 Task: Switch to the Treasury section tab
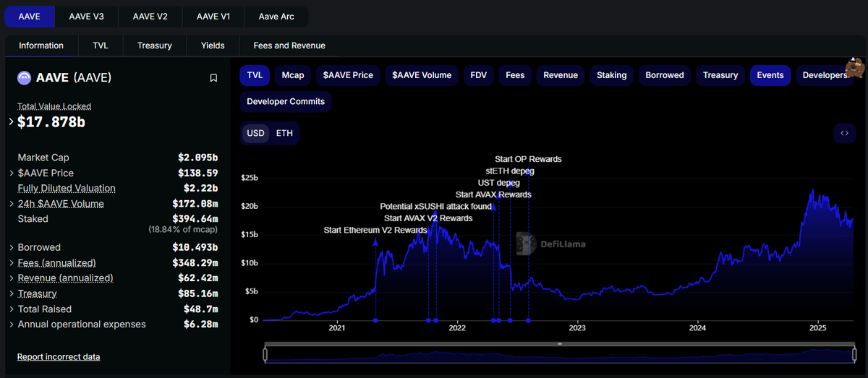tap(155, 46)
